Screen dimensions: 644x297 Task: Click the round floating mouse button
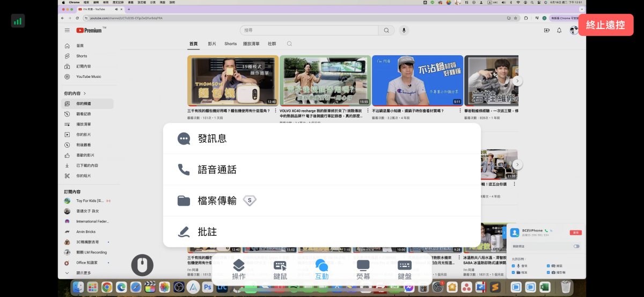[142, 265]
